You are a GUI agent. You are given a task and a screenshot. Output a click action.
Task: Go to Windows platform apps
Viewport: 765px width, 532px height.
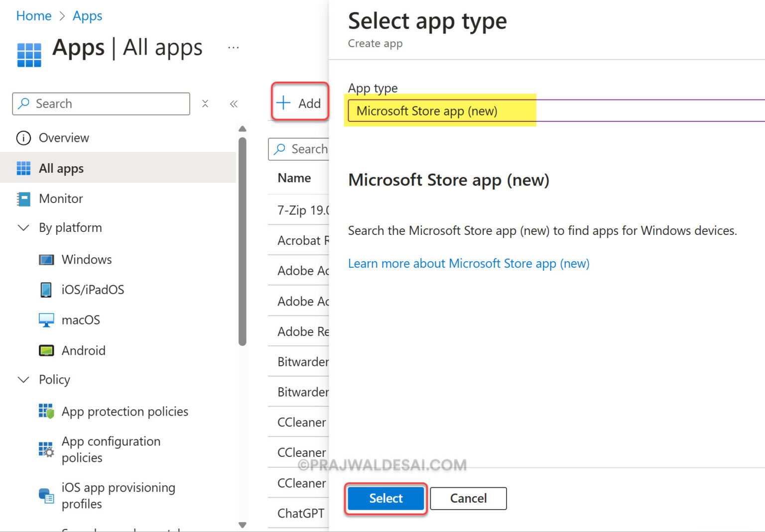(87, 260)
